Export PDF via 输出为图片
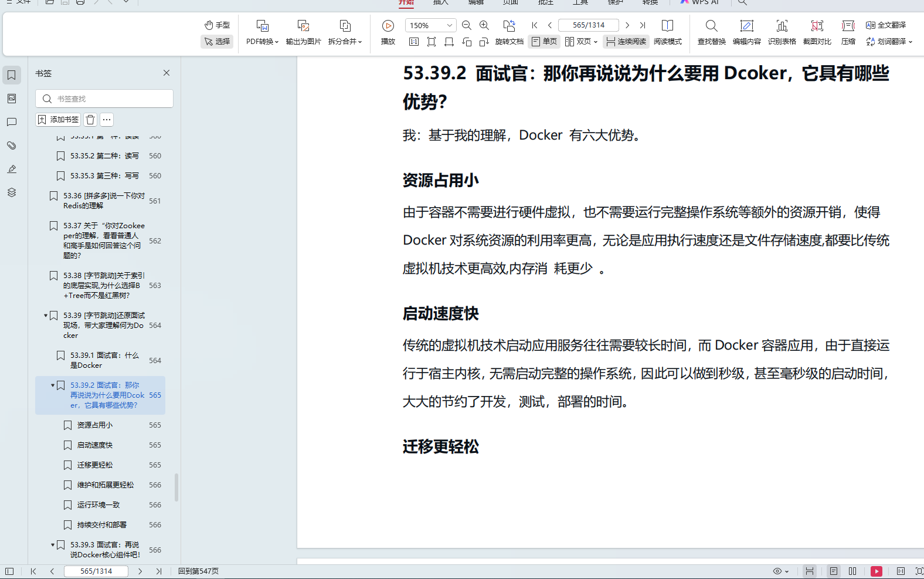This screenshot has height=579, width=924. (x=303, y=32)
